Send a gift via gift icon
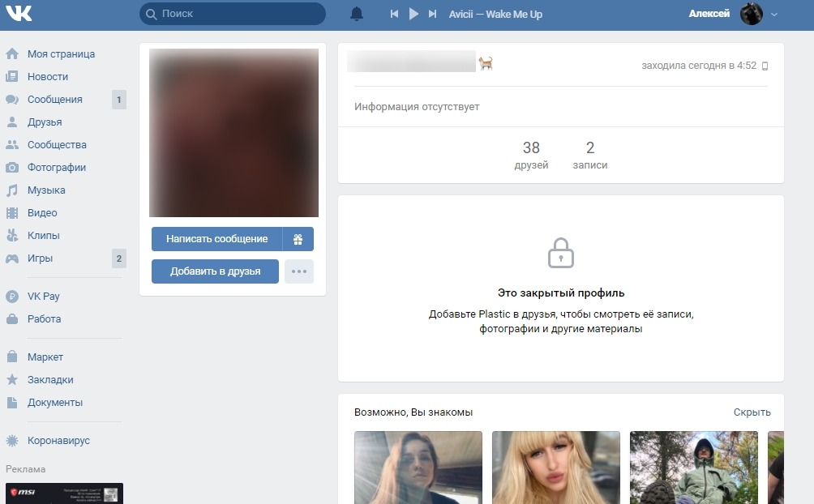The image size is (814, 504). pyautogui.click(x=298, y=239)
